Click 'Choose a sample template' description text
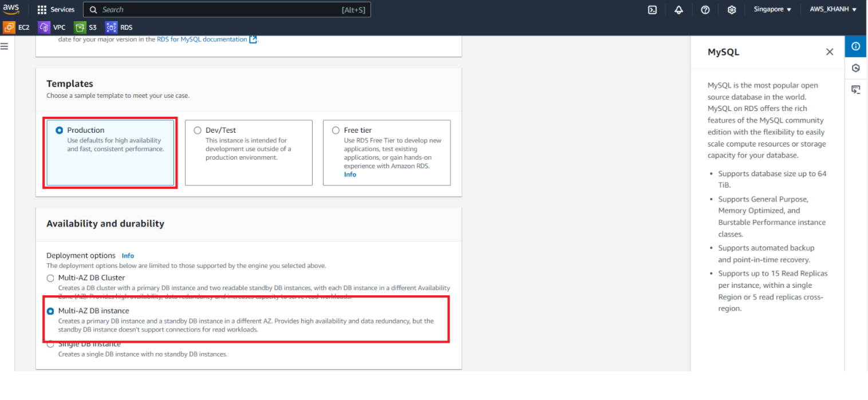 click(118, 96)
